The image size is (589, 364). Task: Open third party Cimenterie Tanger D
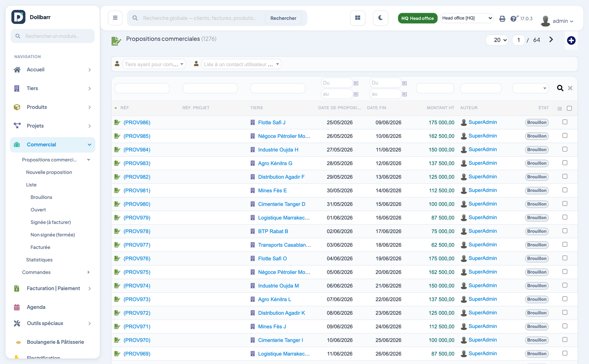[x=281, y=204]
